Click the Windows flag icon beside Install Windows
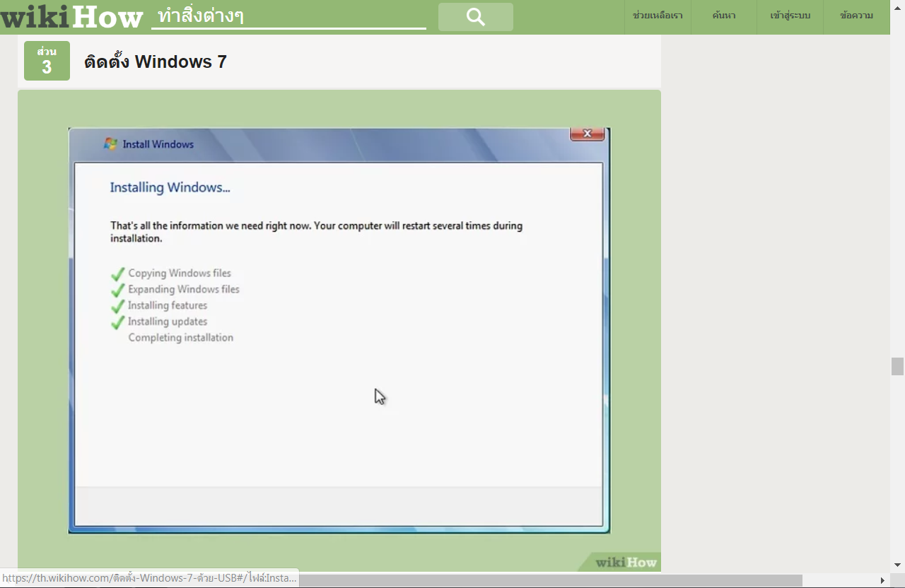Viewport: 905px width, 588px height. coord(110,143)
